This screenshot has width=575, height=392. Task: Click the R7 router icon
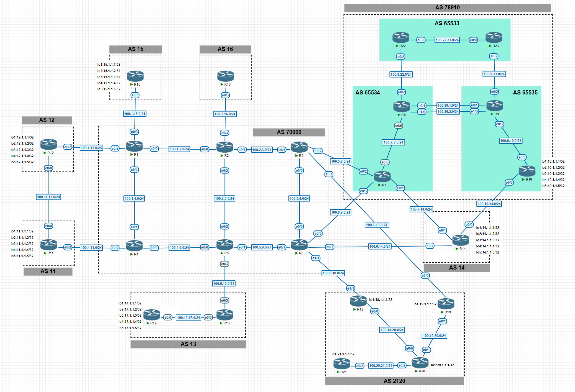tap(382, 177)
